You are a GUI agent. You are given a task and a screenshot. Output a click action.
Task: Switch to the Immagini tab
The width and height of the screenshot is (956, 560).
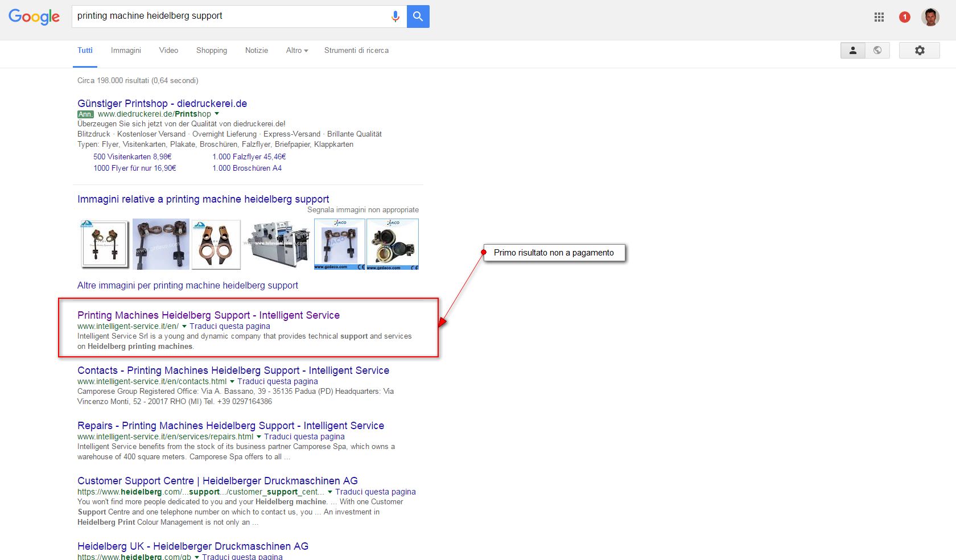coord(126,51)
